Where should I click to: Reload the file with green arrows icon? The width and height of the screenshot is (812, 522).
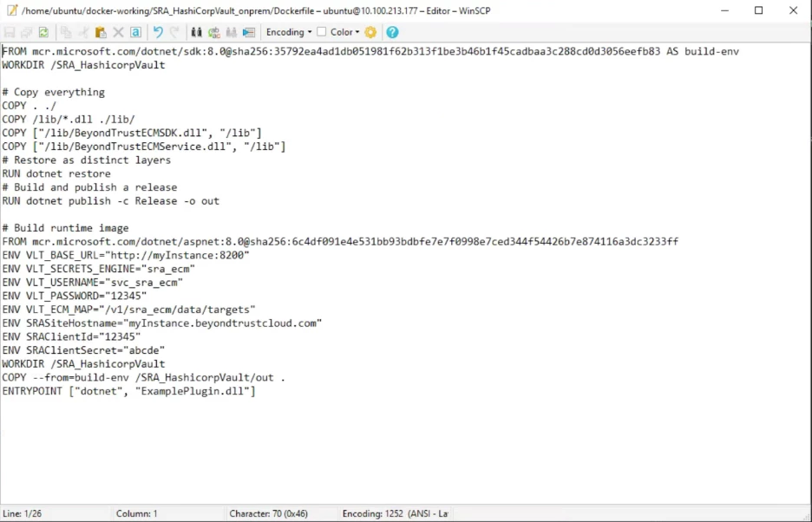click(x=43, y=32)
